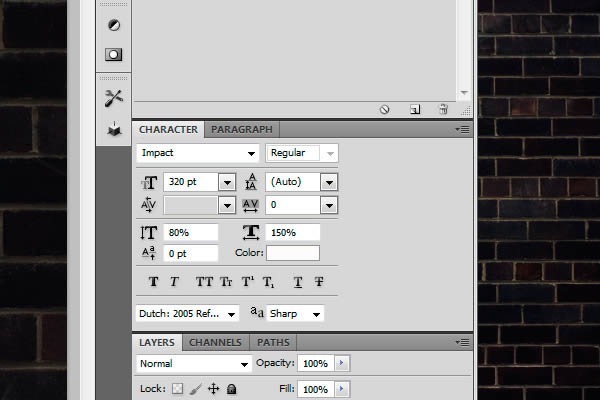Switch to the Channels tab

[214, 342]
